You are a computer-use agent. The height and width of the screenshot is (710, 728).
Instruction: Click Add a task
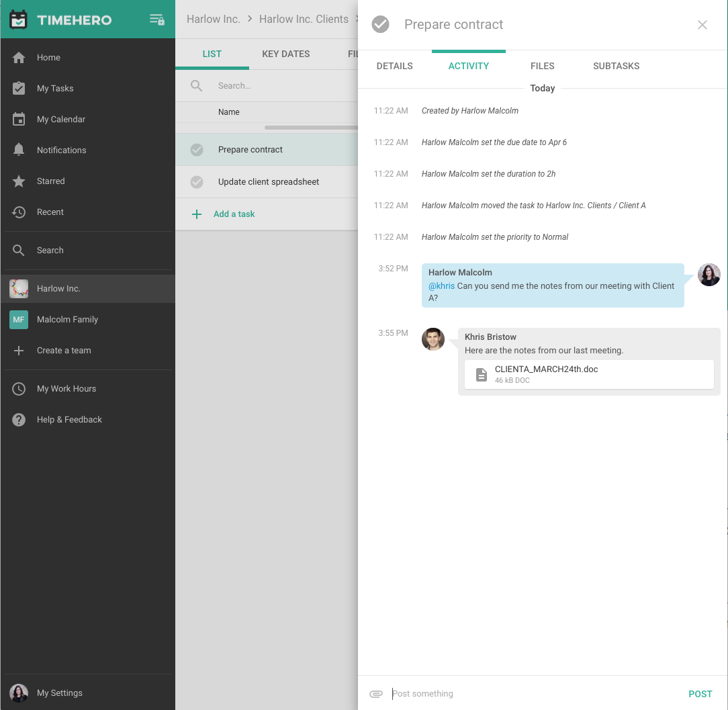click(234, 214)
